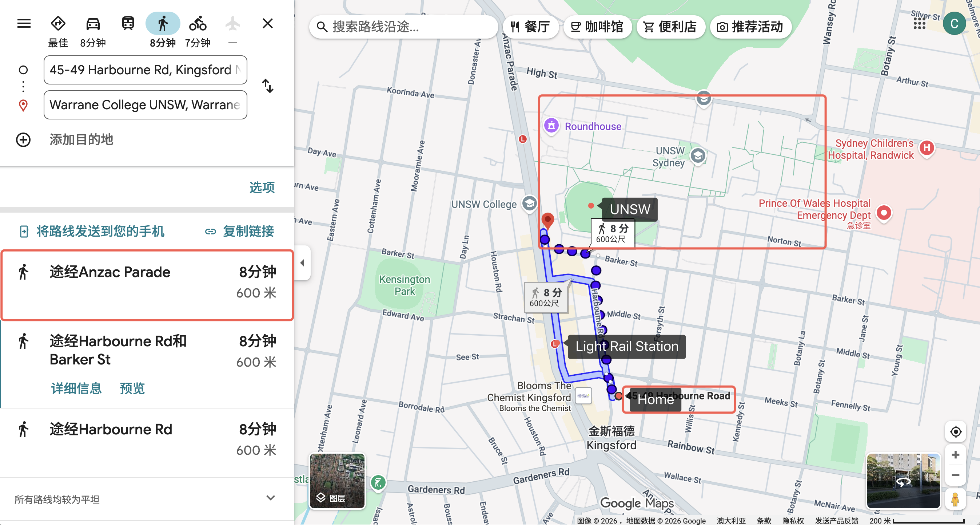Toggle satellite layers thumbnail

click(x=337, y=481)
